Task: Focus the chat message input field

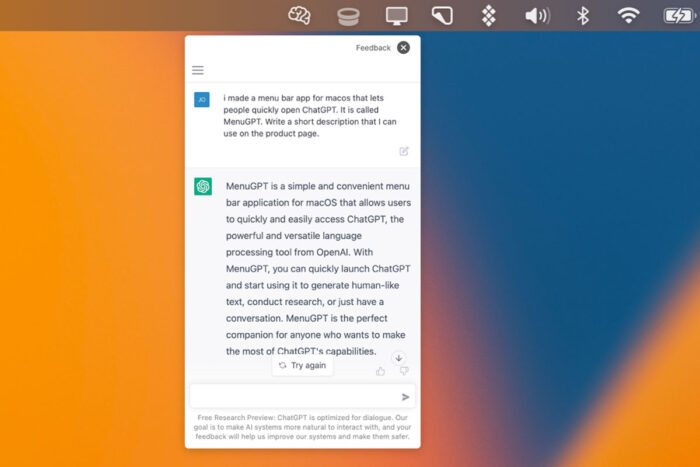Action: [x=303, y=396]
